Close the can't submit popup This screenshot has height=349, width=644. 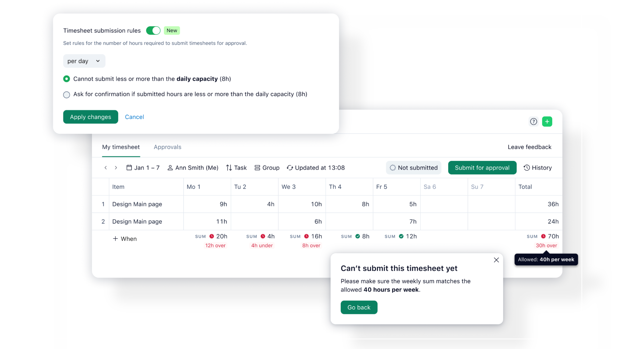point(496,260)
